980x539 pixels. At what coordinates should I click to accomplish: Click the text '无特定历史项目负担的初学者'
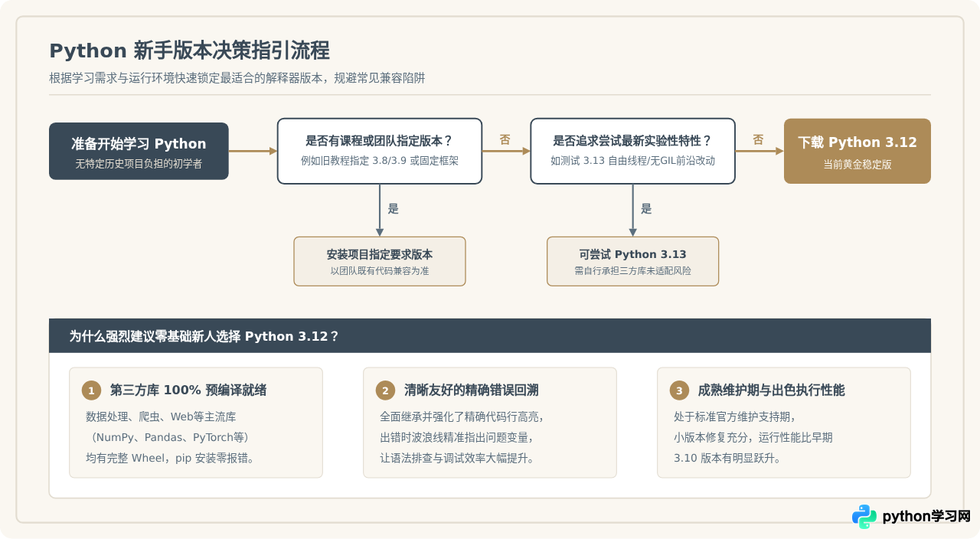coord(139,164)
